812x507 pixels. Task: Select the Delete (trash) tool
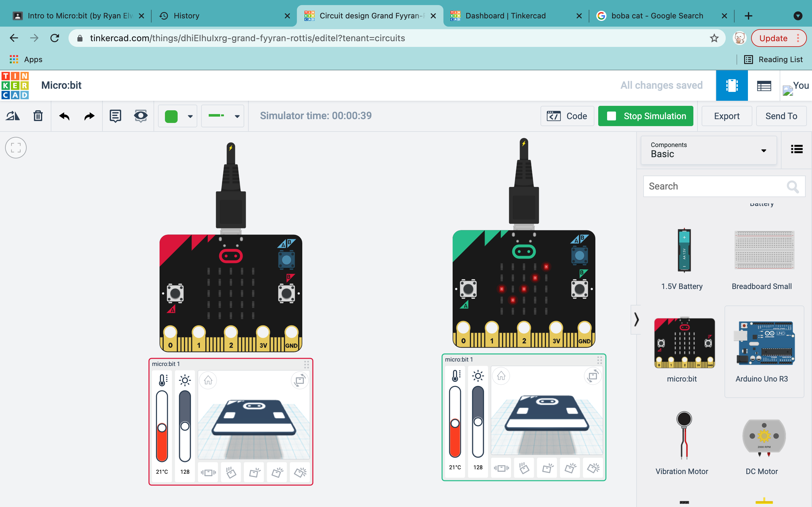click(x=38, y=116)
